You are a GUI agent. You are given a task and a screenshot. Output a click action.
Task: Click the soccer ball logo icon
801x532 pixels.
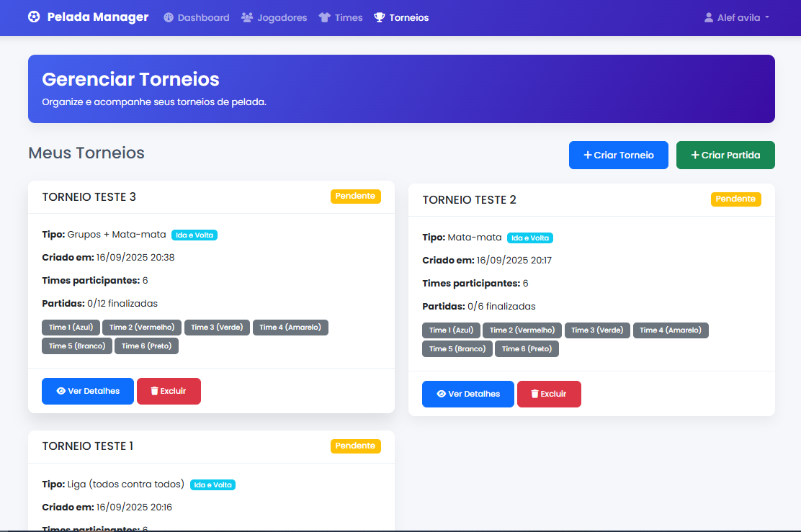(x=34, y=17)
